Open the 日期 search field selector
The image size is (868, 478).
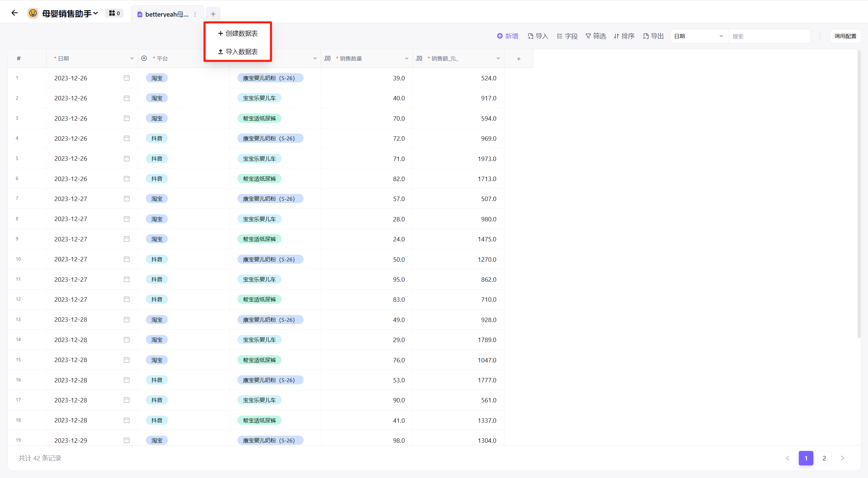pyautogui.click(x=699, y=36)
